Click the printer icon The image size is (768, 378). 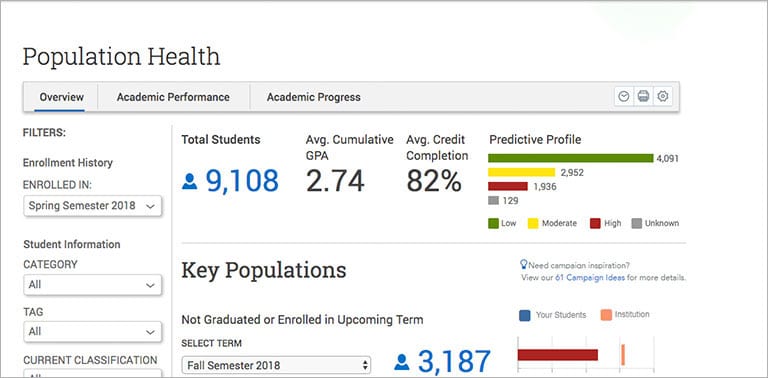click(x=643, y=96)
